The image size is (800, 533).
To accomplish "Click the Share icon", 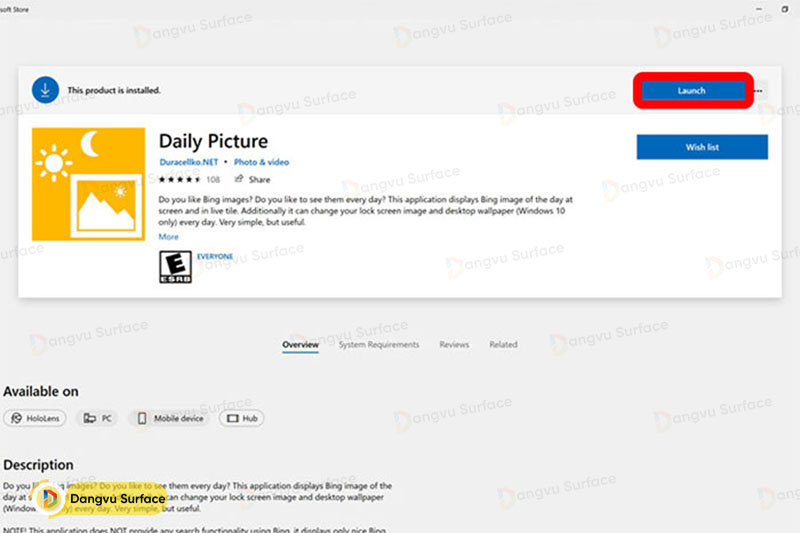I will click(x=239, y=179).
